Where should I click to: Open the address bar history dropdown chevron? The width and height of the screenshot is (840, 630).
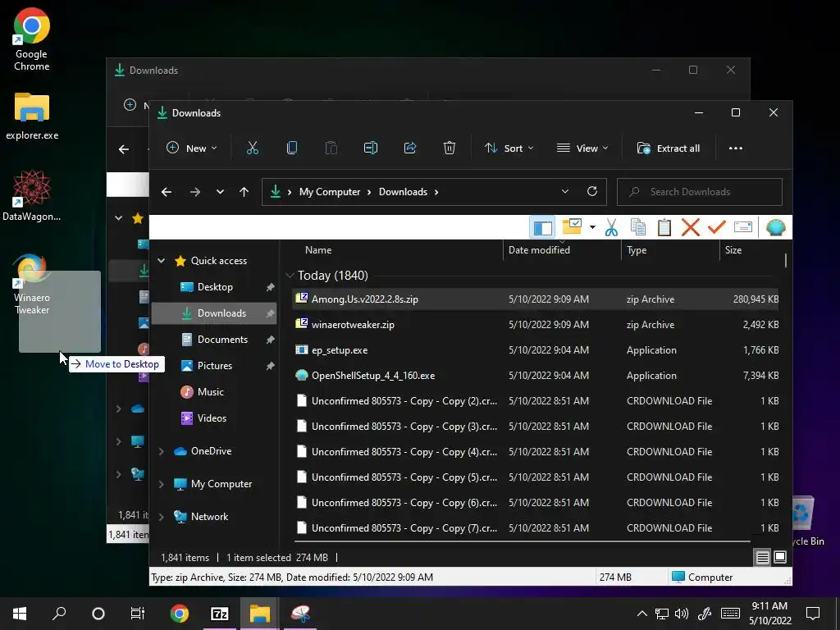click(x=564, y=191)
